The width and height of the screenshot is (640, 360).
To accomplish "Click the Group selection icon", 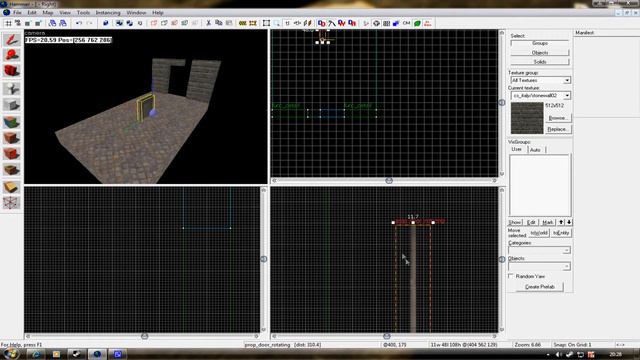I will coord(119,23).
